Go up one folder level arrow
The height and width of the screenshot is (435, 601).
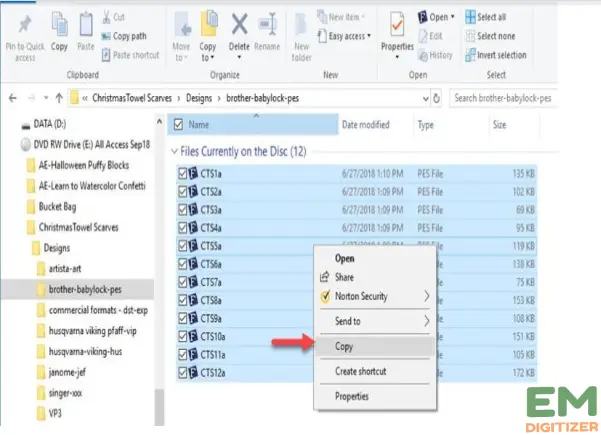point(59,98)
